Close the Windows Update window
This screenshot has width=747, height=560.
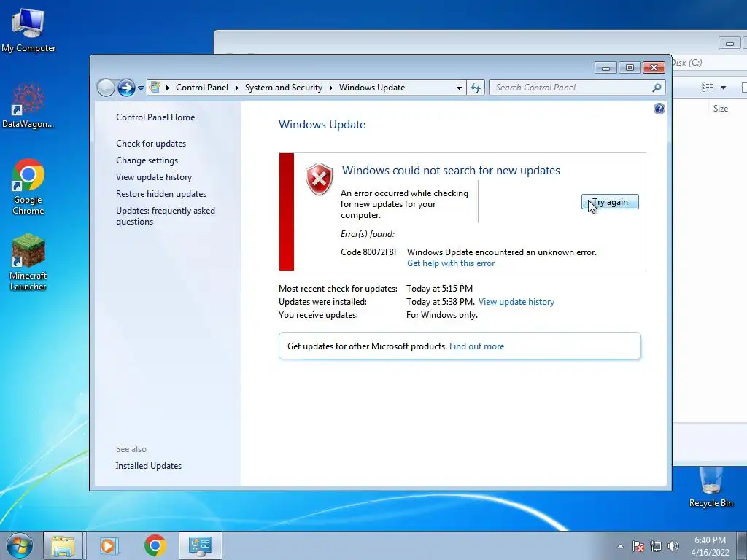click(x=654, y=68)
